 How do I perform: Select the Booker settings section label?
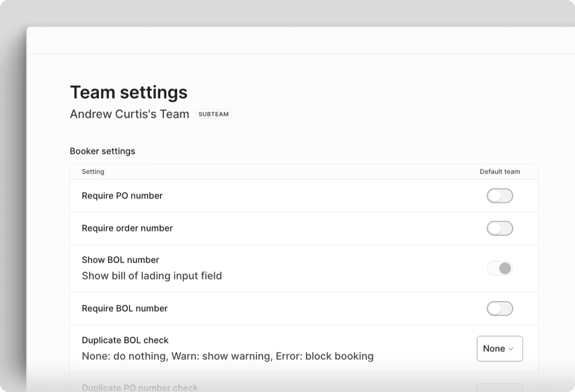click(102, 151)
